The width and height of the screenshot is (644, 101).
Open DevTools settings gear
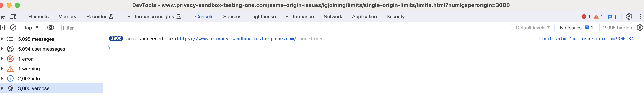tap(629, 17)
